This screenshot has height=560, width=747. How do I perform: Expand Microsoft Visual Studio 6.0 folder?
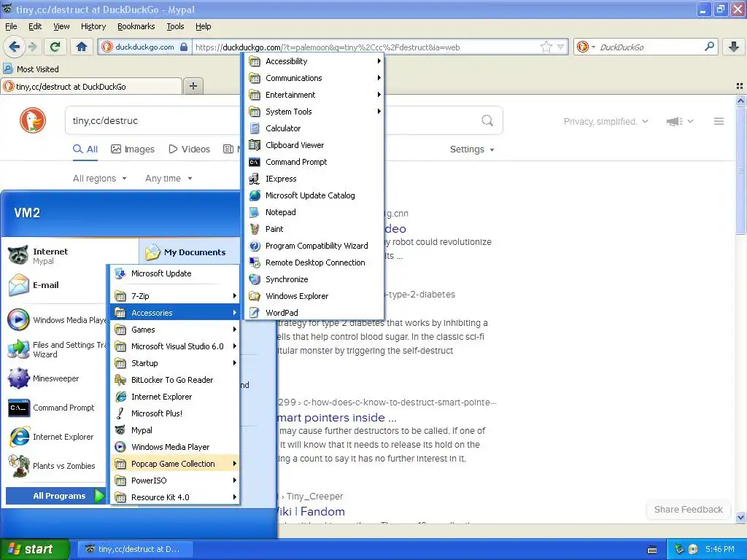click(x=175, y=346)
